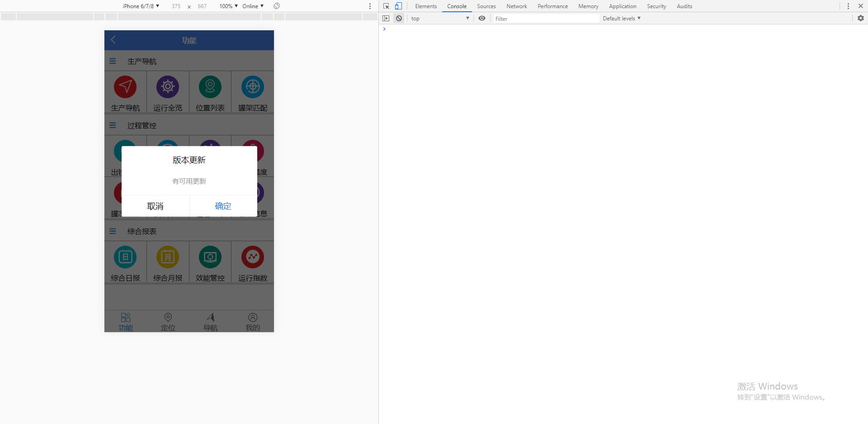
Task: Open the Online throttling dropdown
Action: point(253,6)
